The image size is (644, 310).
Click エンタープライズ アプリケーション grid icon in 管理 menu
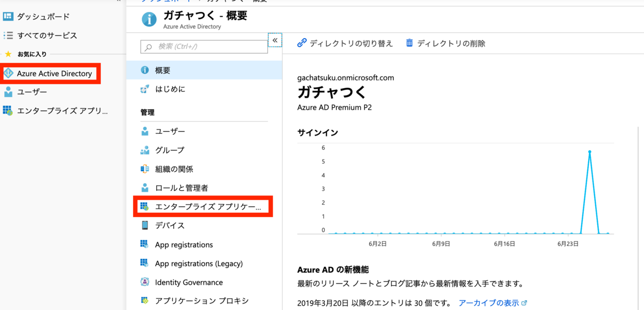[144, 206]
